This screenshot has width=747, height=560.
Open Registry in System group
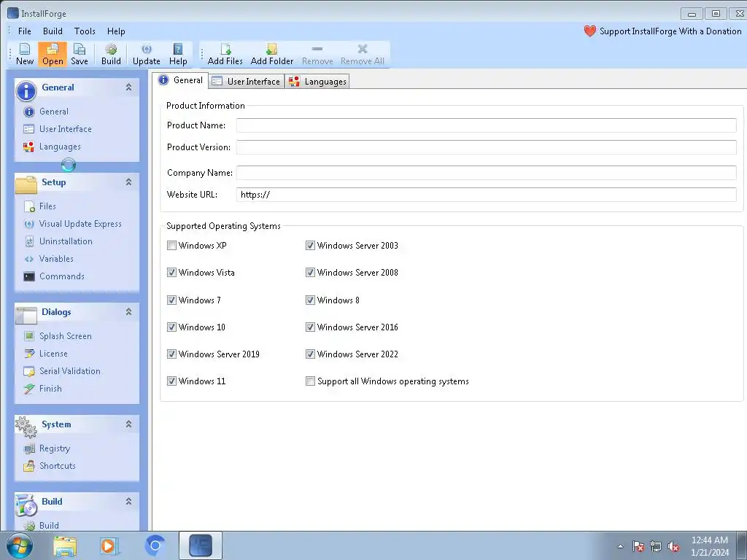(47, 448)
